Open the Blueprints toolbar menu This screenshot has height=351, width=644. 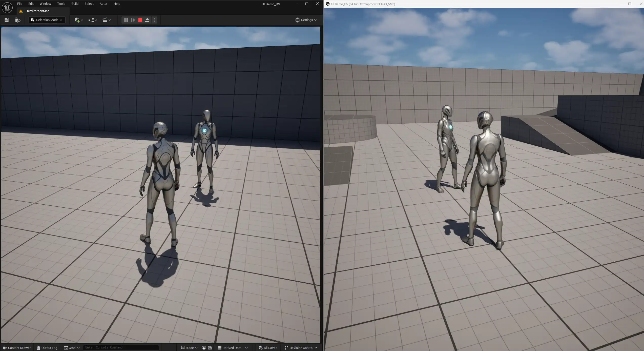pos(93,20)
